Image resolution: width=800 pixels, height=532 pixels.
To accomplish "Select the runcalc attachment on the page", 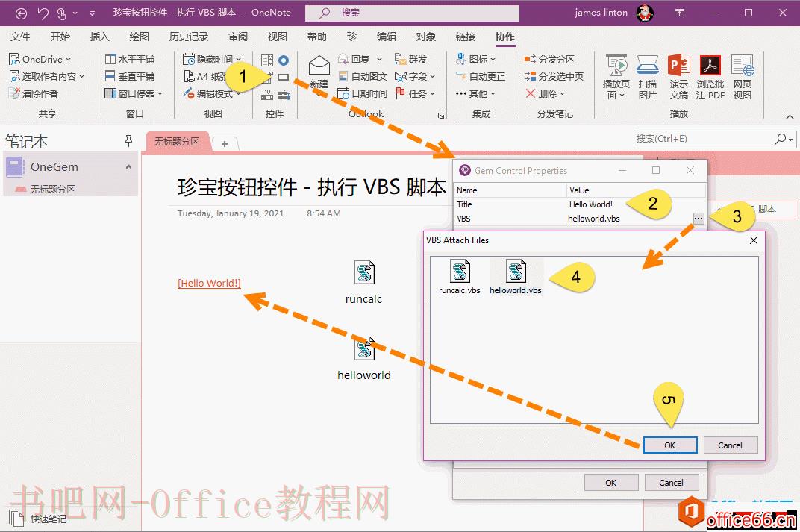I will coord(363,283).
